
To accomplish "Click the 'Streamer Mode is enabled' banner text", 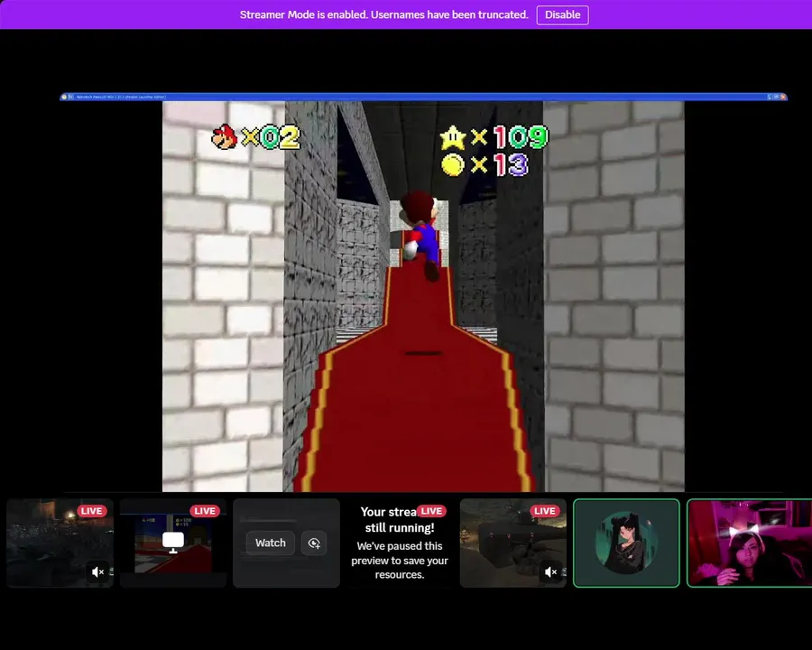I will point(383,15).
